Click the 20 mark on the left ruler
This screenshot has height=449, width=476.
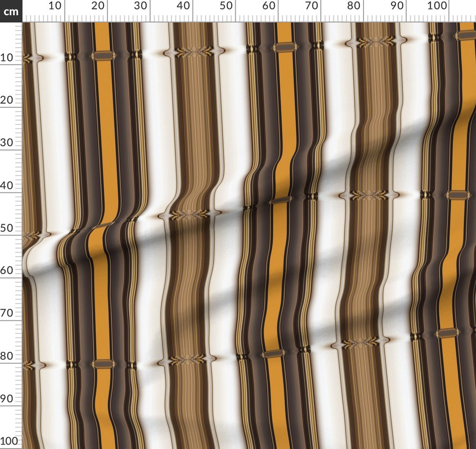click(7, 100)
